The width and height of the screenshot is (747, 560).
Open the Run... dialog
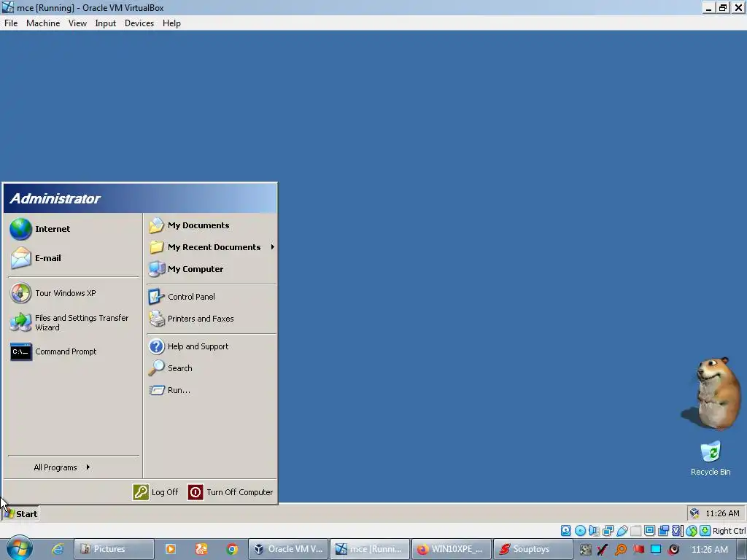point(169,390)
